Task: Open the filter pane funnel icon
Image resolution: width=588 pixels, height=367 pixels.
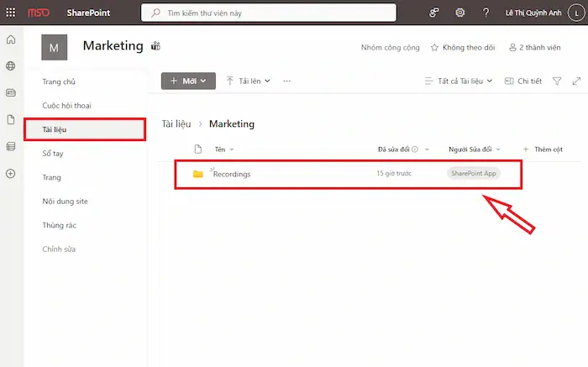Action: pyautogui.click(x=557, y=81)
